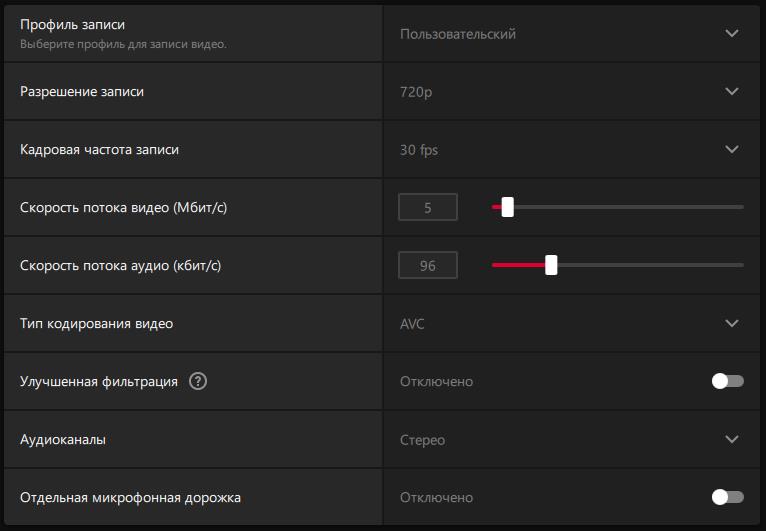766x531 pixels.
Task: Open help icon for Улучшенная фильтрация
Action: point(198,381)
